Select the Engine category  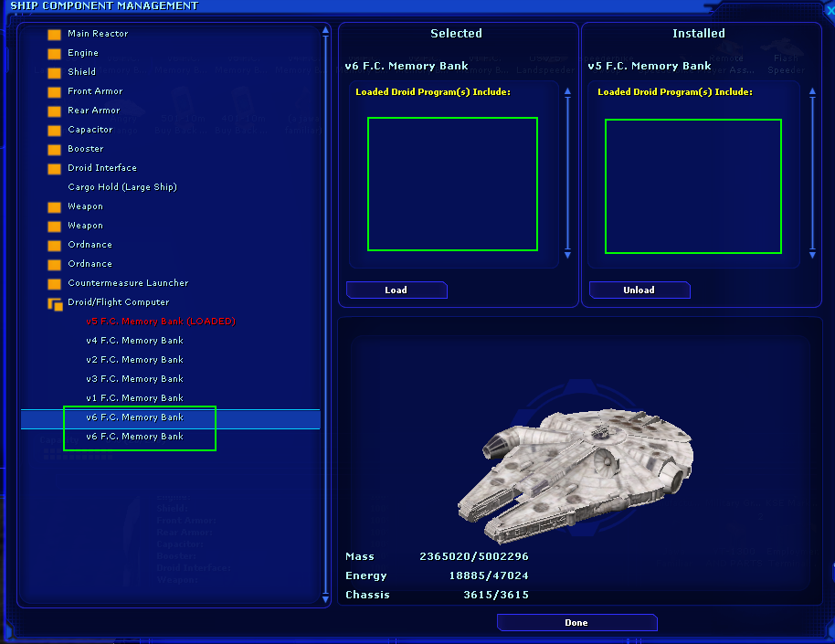pyautogui.click(x=83, y=53)
